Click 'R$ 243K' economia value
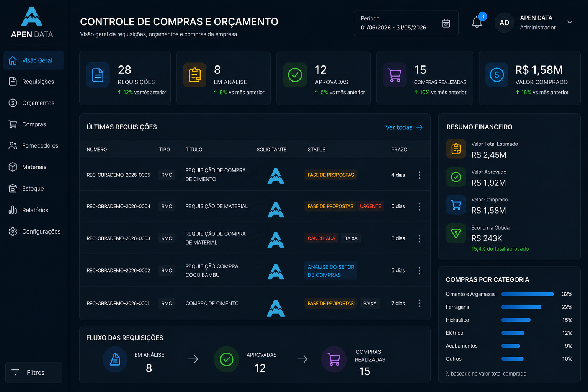Viewport: 588px width, 392px height. [487, 238]
